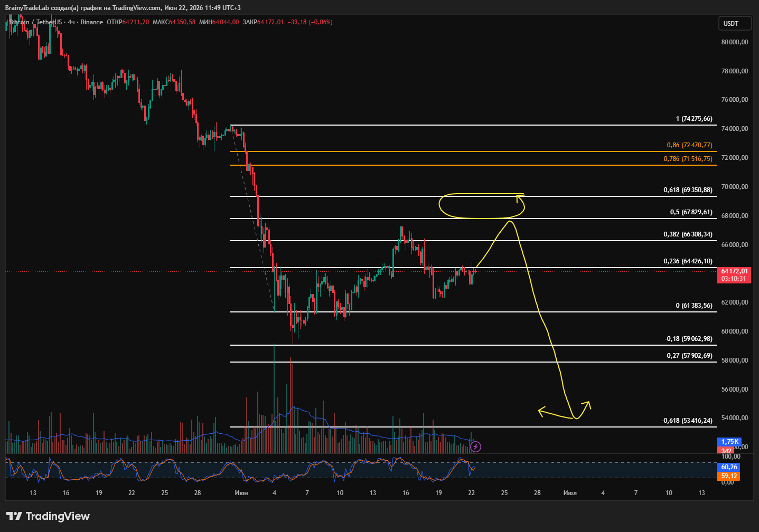Click the orange stochastic value 59,12

pyautogui.click(x=728, y=476)
